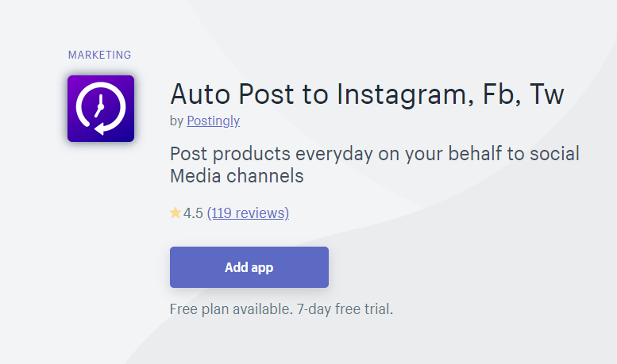Open the MARKETING category link
The width and height of the screenshot is (617, 364).
[x=99, y=55]
